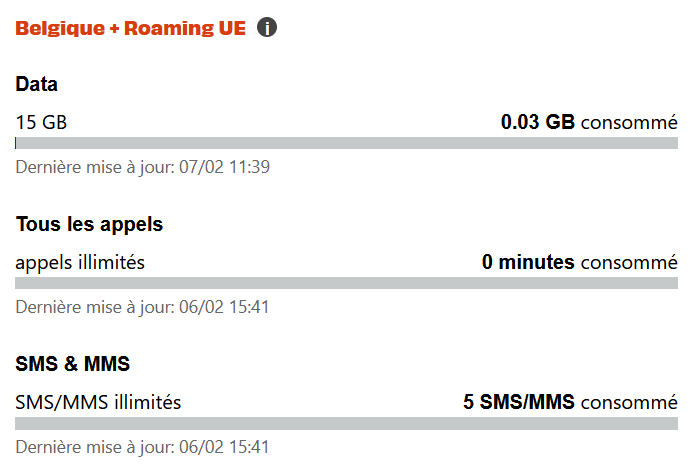The image size is (695, 471).
Task: Click the bold 5 SMS/MMS usage figure
Action: click(x=518, y=403)
